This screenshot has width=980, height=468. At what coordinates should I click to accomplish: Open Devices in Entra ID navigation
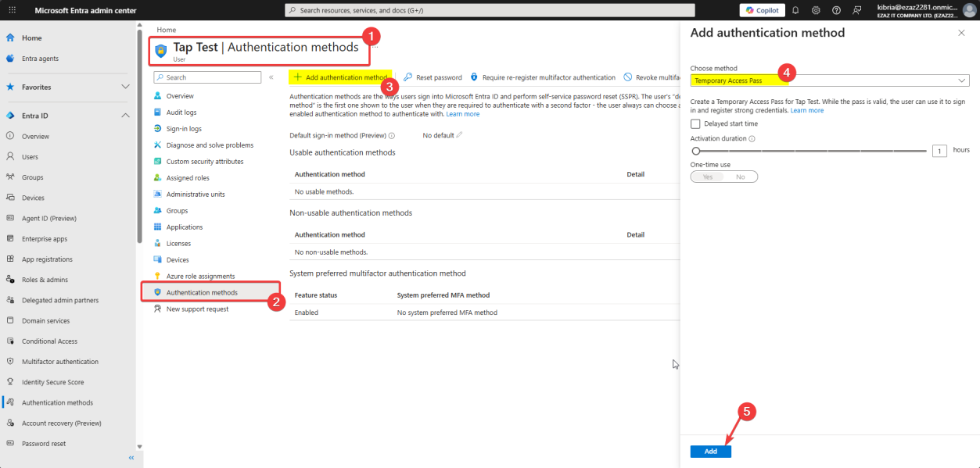(x=33, y=198)
